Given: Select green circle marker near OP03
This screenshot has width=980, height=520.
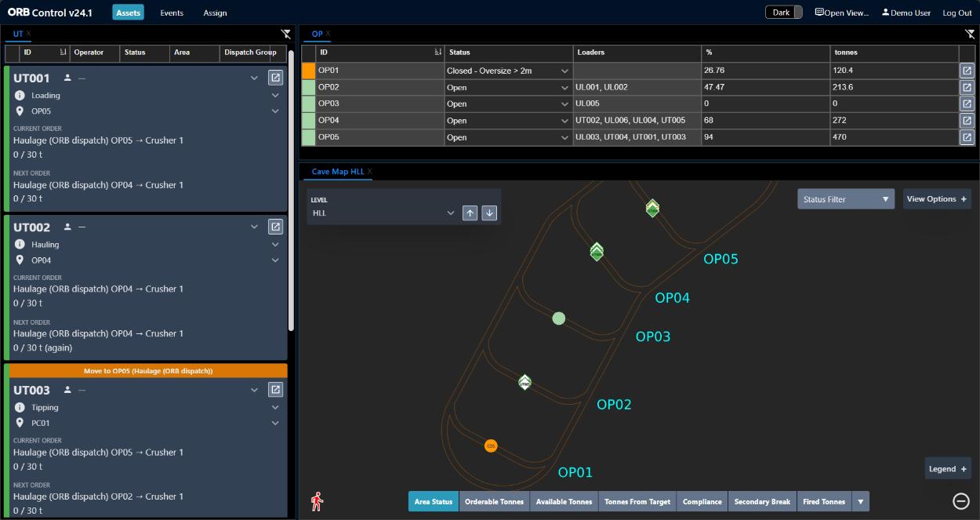Looking at the screenshot, I should point(558,318).
